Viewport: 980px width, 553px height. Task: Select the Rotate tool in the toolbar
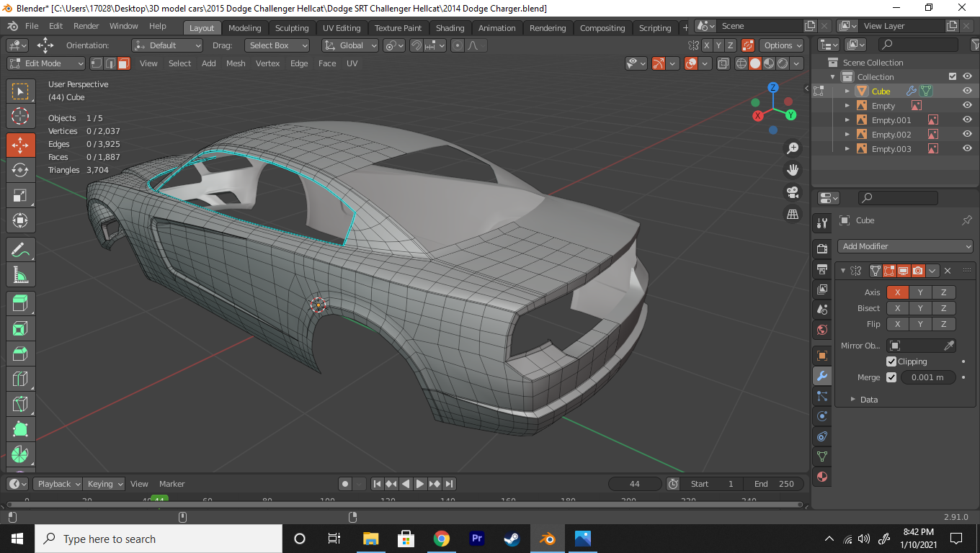(20, 170)
